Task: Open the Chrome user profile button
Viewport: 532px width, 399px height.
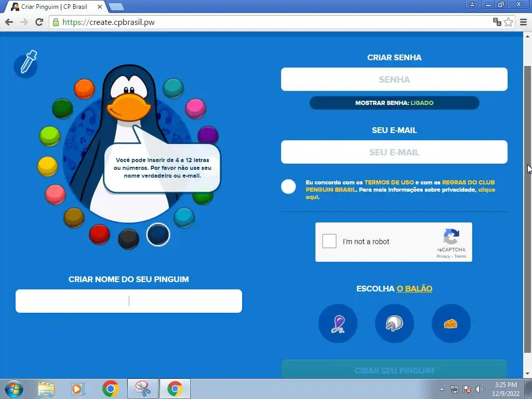Action: (472, 4)
